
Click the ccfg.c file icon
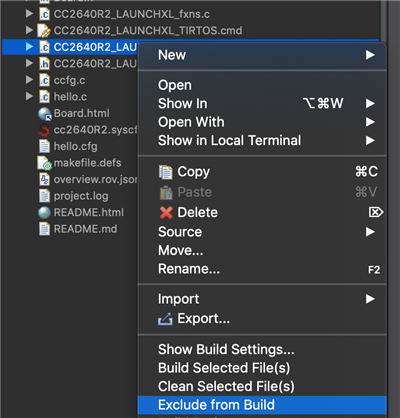click(44, 80)
